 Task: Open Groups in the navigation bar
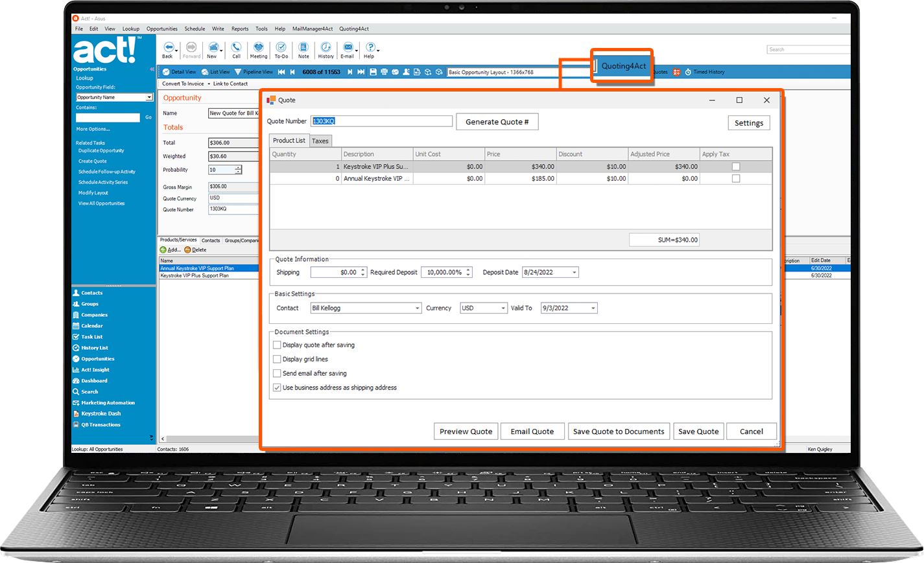click(86, 304)
